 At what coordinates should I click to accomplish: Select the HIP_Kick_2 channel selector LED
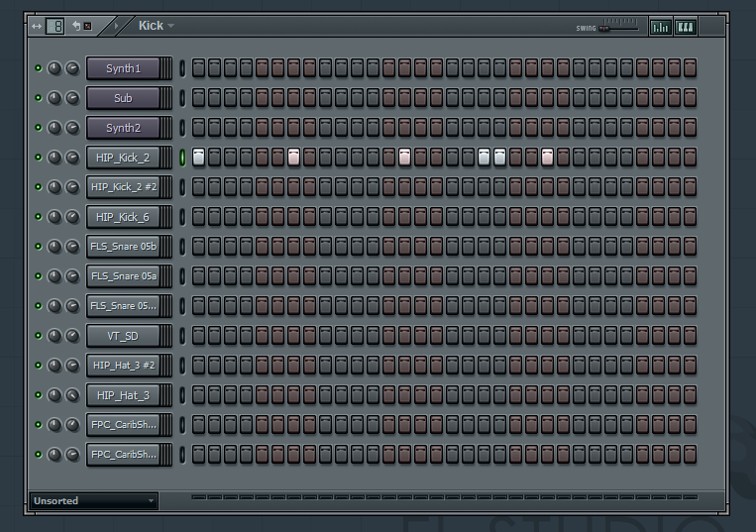(182, 158)
